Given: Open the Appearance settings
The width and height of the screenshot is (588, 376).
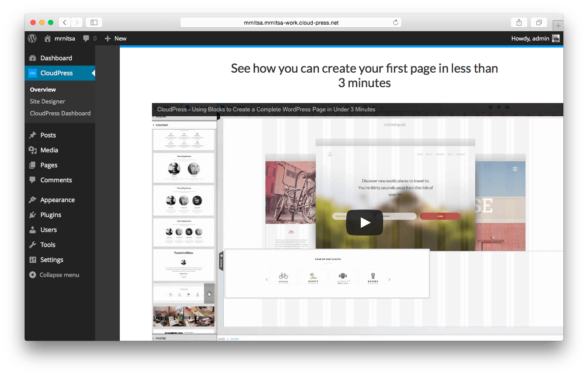Looking at the screenshot, I should tap(57, 200).
